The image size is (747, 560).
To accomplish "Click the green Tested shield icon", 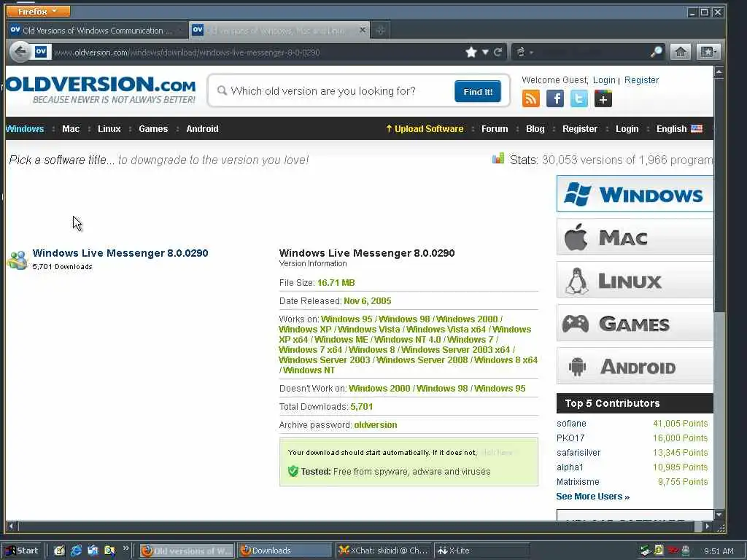I will pos(293,472).
